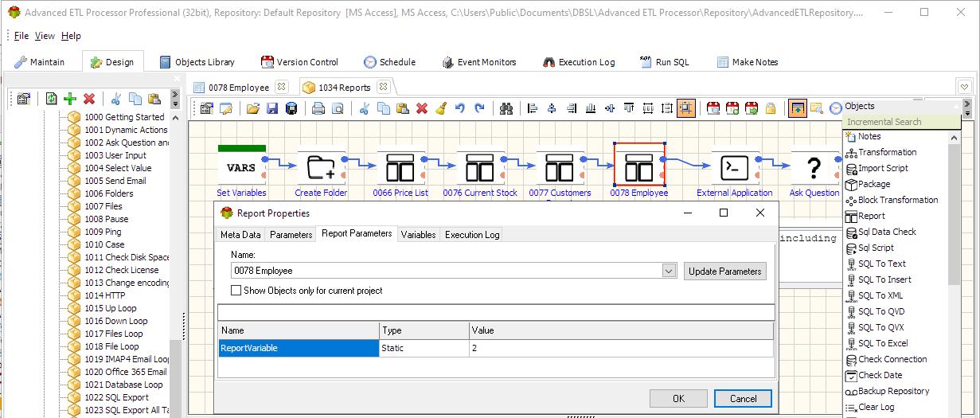Image resolution: width=980 pixels, height=418 pixels.
Task: Select the Ask Question workflow node
Action: [814, 168]
